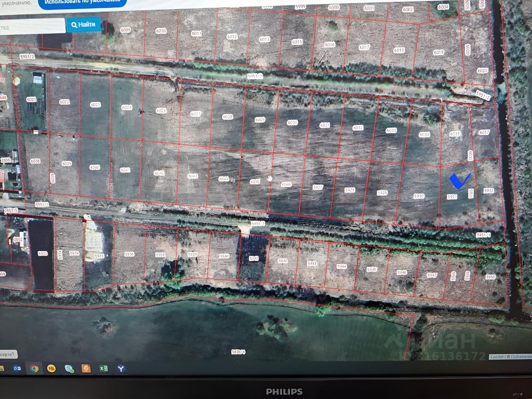Screen dimensions: 532x399
Task: Select parcel label 5936 on map
Action: 129,254
